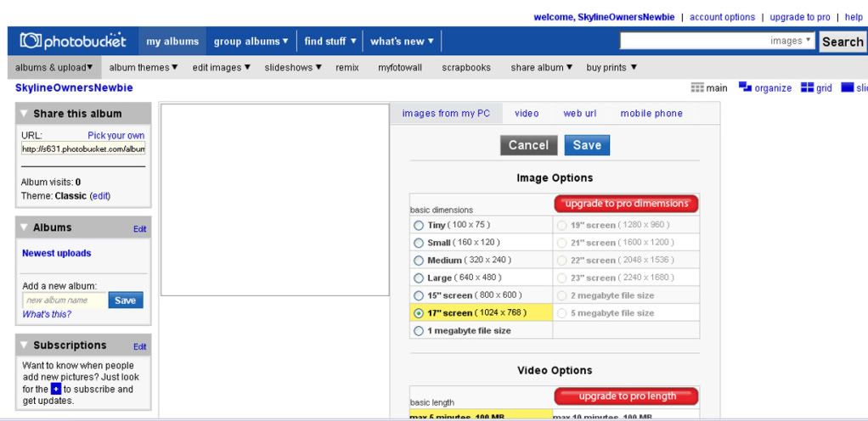The image size is (868, 421).
Task: Go to my albums tab
Action: tap(172, 41)
